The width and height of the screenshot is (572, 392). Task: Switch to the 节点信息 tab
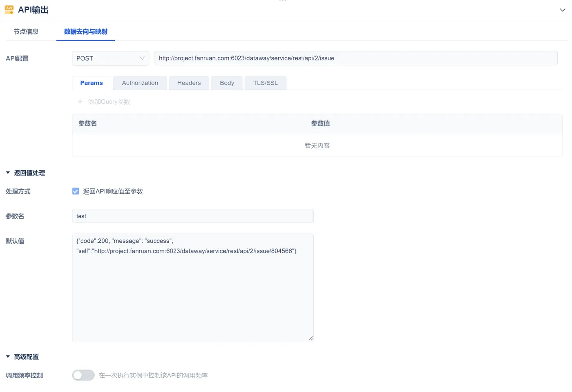[26, 31]
